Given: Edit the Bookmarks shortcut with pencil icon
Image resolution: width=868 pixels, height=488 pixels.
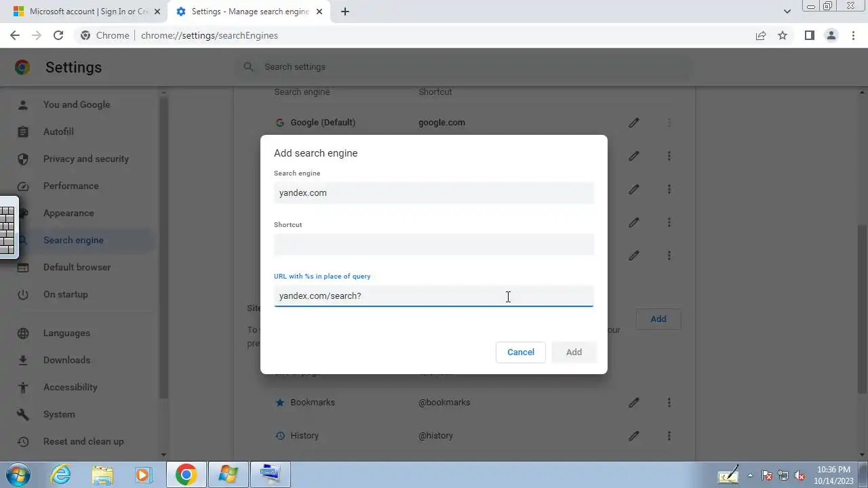Looking at the screenshot, I should point(633,403).
